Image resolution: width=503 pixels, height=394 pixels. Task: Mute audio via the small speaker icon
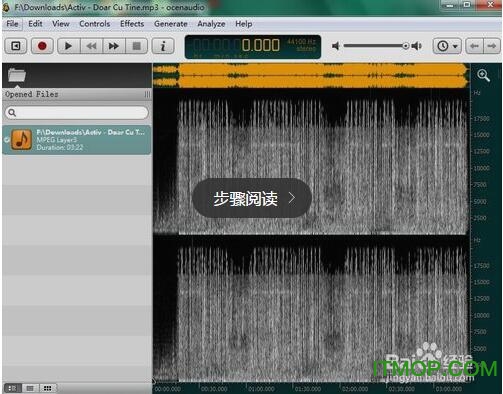[x=336, y=46]
